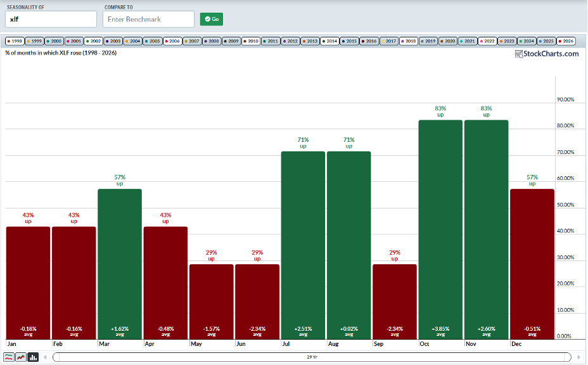Toggle the 2014 year chip
Viewport: 588px width, 365px height.
click(330, 41)
